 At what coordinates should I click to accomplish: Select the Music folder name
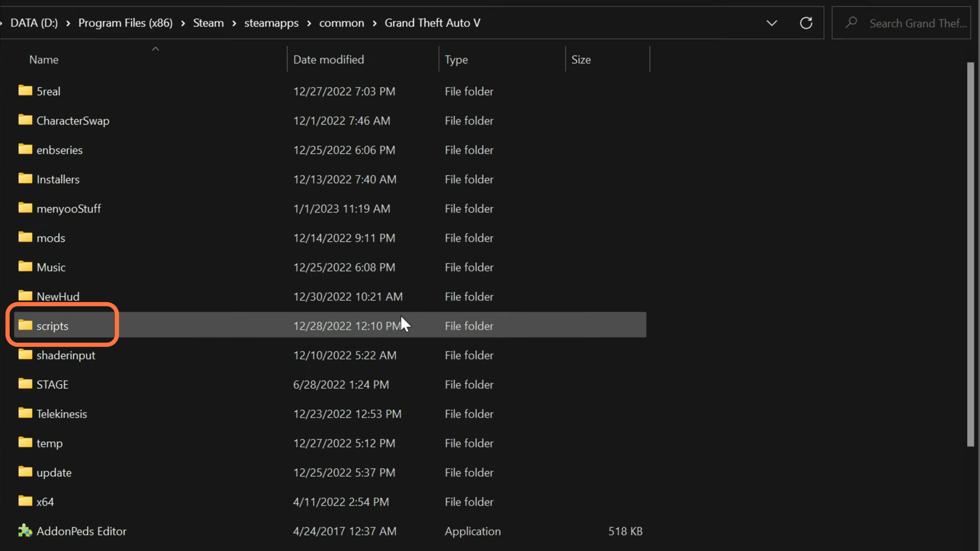[x=51, y=267]
